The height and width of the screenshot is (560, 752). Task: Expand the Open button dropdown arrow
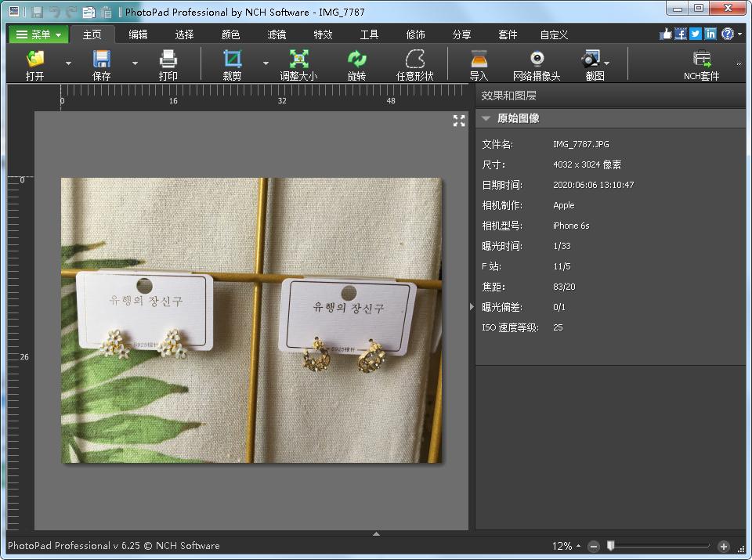[x=68, y=63]
